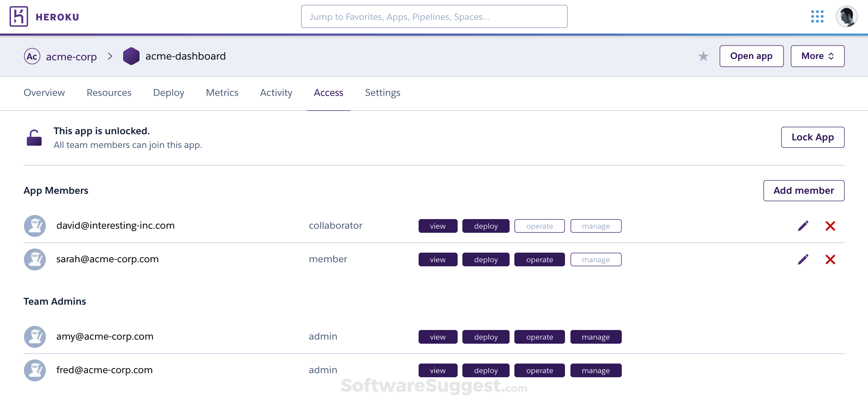The width and height of the screenshot is (868, 419).
Task: Open the acme-corp team breadcrumb
Action: (71, 56)
